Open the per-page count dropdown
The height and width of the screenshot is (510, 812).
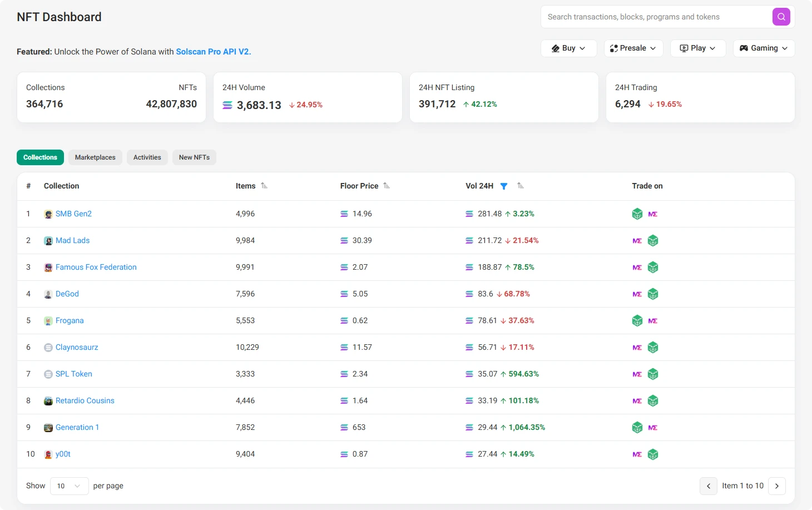click(x=69, y=486)
